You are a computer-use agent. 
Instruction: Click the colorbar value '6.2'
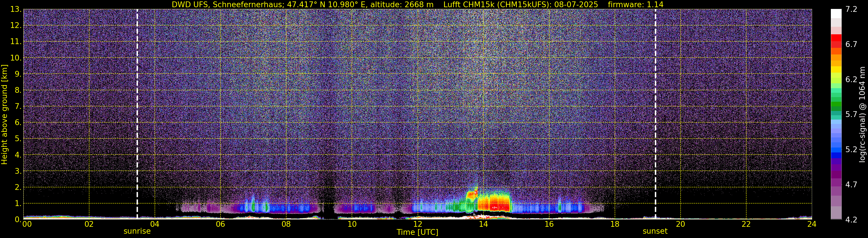(851, 80)
